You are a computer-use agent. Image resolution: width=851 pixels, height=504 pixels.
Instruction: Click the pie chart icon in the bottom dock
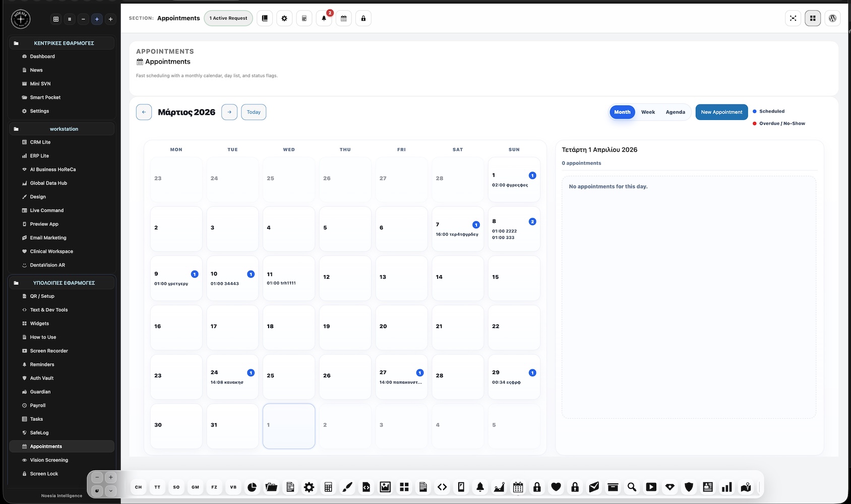tap(252, 487)
